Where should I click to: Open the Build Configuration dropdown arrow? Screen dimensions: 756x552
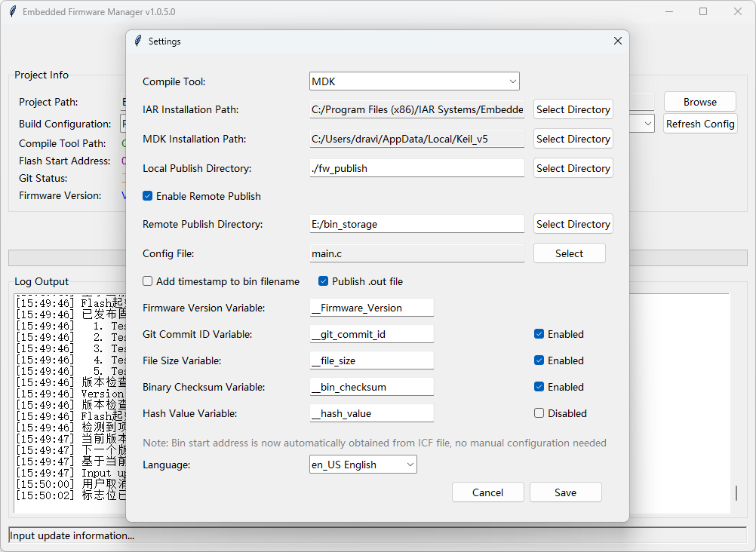tap(648, 124)
